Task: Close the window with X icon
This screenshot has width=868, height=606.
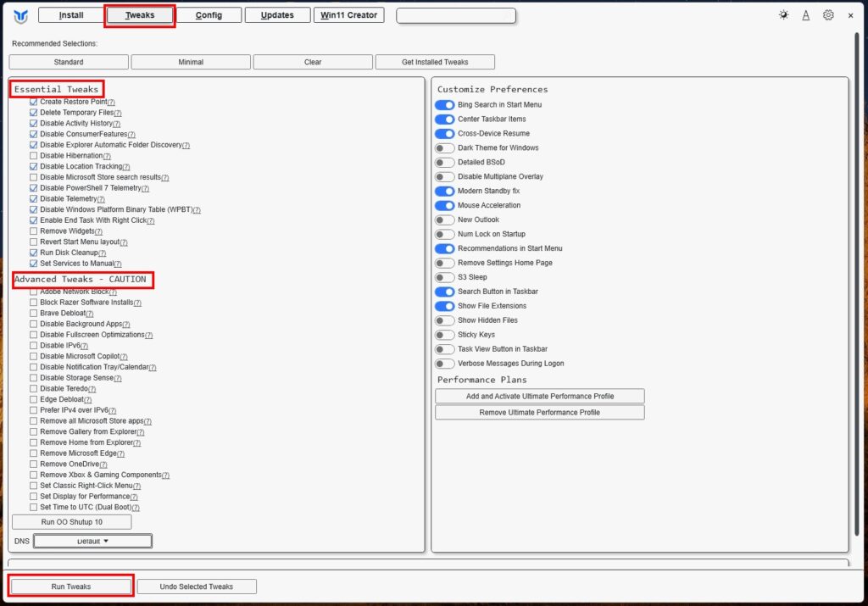Action: click(850, 15)
